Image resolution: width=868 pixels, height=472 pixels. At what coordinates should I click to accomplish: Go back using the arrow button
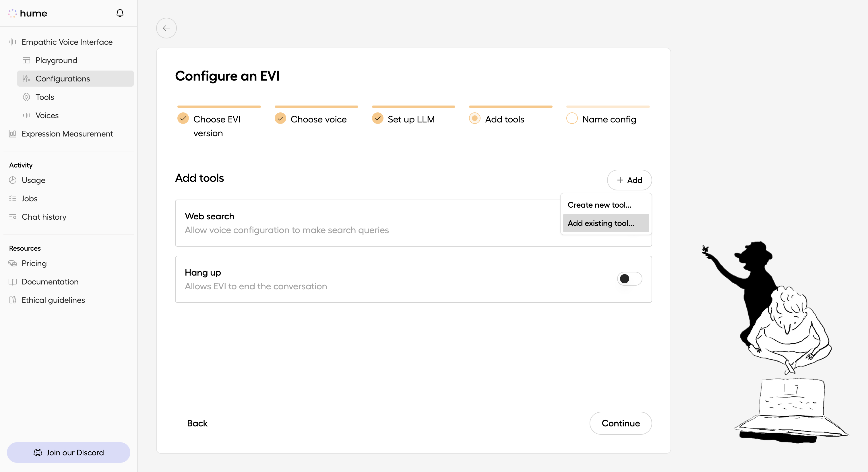pos(166,28)
